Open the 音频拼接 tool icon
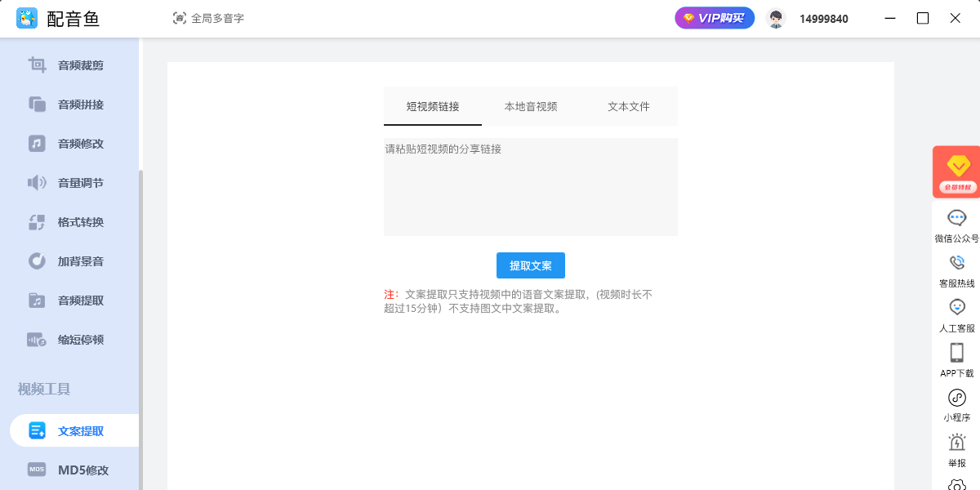The height and width of the screenshot is (490, 980). click(x=37, y=105)
